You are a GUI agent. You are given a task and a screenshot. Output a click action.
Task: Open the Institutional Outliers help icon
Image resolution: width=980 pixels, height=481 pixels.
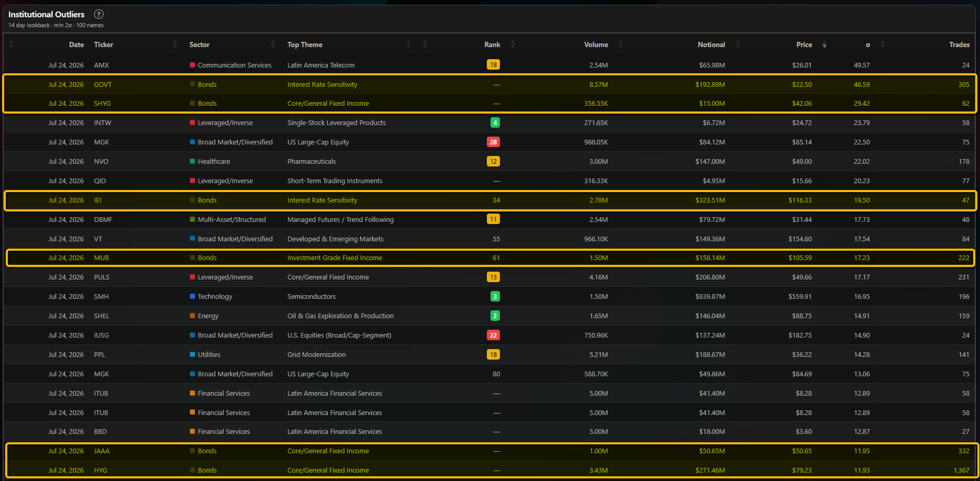[x=98, y=14]
